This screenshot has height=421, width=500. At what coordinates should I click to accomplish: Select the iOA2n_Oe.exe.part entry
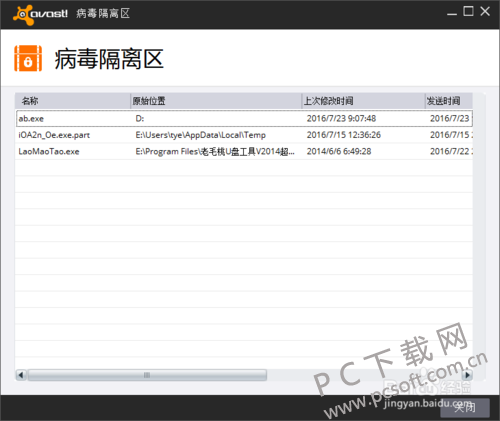(x=244, y=135)
